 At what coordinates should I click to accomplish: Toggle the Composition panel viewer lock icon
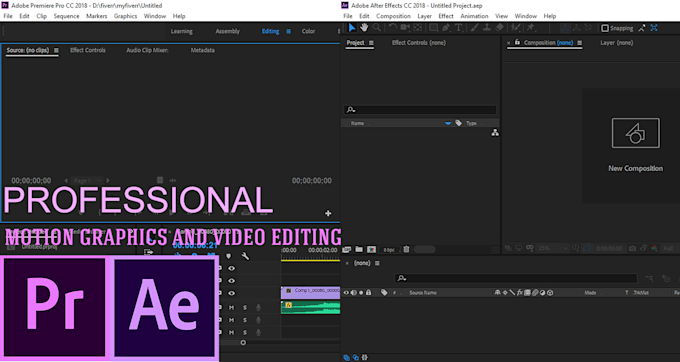(517, 42)
